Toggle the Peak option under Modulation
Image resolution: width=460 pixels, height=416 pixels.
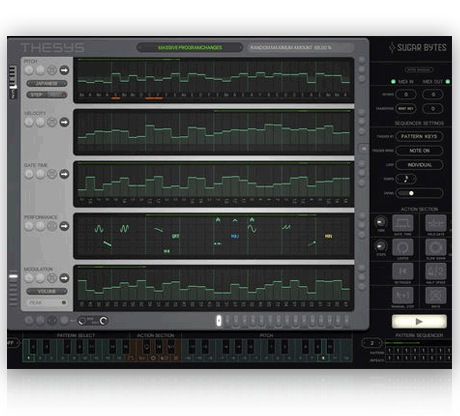pyautogui.click(x=47, y=303)
